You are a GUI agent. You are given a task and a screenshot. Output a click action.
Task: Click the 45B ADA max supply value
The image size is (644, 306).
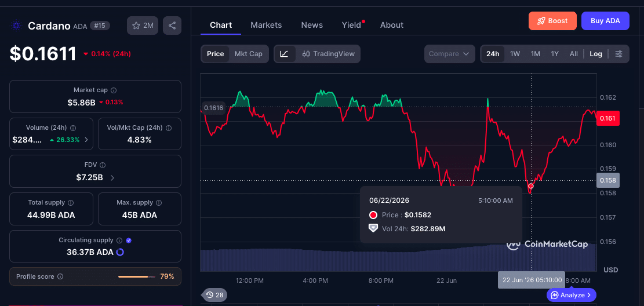(x=140, y=215)
